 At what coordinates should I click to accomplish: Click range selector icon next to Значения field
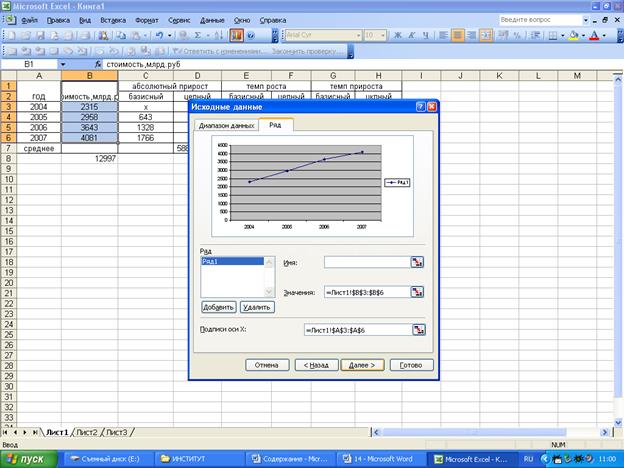tap(417, 292)
